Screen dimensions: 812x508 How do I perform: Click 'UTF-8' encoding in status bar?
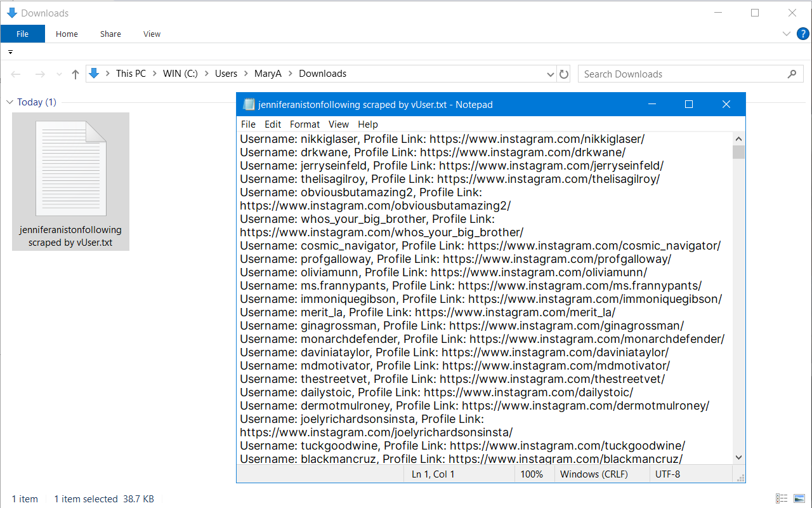click(667, 474)
